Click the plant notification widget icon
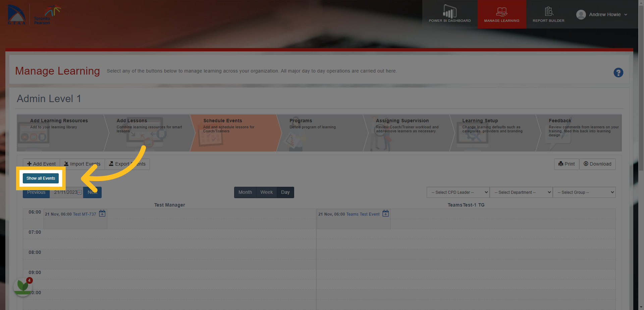Viewport: 644px width, 310px height. pos(23,286)
